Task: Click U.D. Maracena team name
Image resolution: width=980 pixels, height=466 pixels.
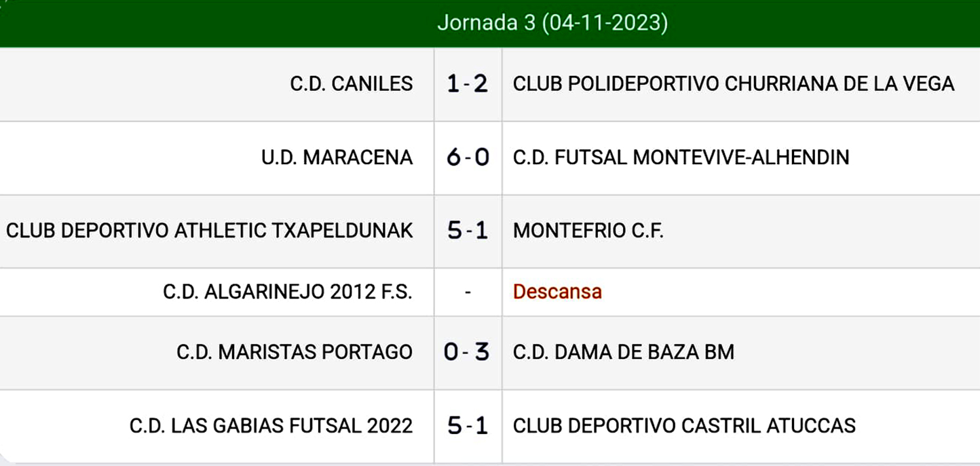Action: (x=337, y=157)
